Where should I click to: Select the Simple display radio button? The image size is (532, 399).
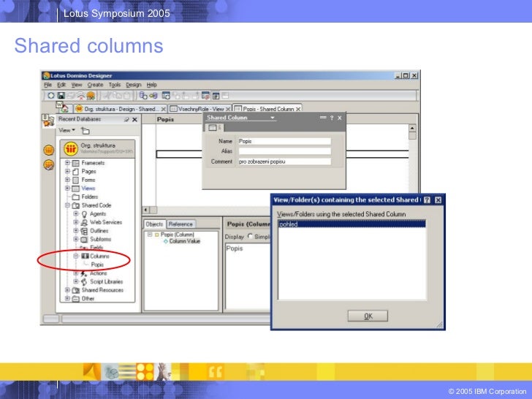[251, 236]
